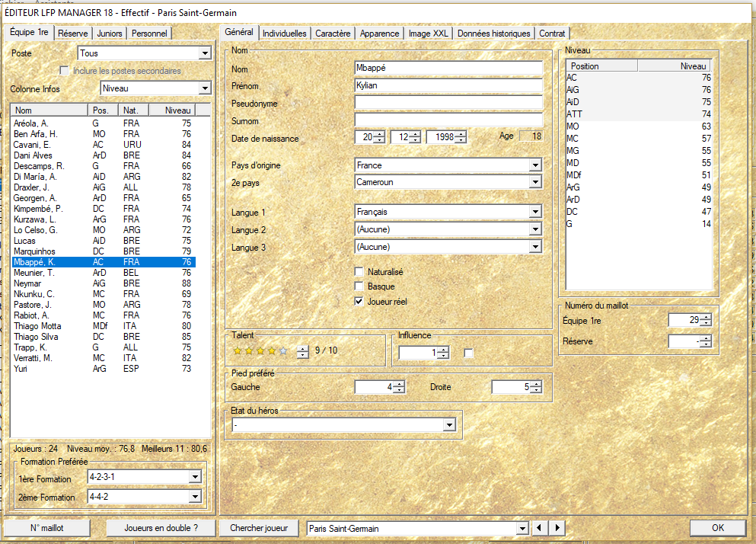Image resolution: width=756 pixels, height=544 pixels.
Task: Go to previous club arrow
Action: 539,527
